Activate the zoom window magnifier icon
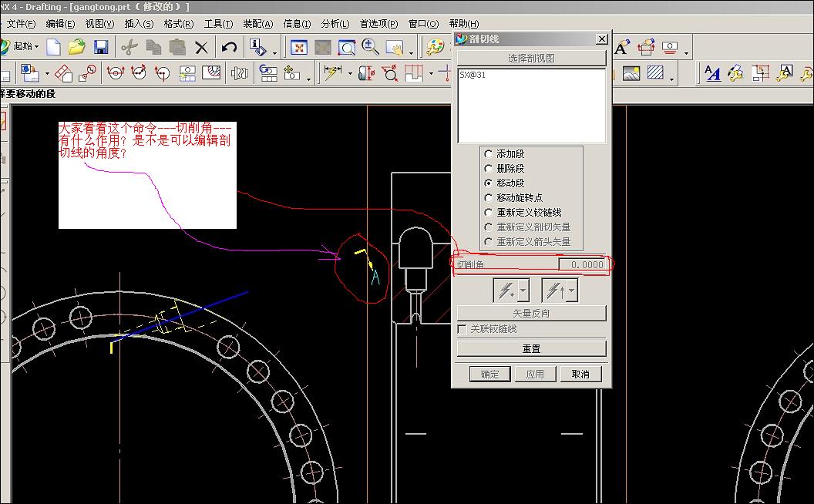The width and height of the screenshot is (814, 504). pyautogui.click(x=346, y=48)
